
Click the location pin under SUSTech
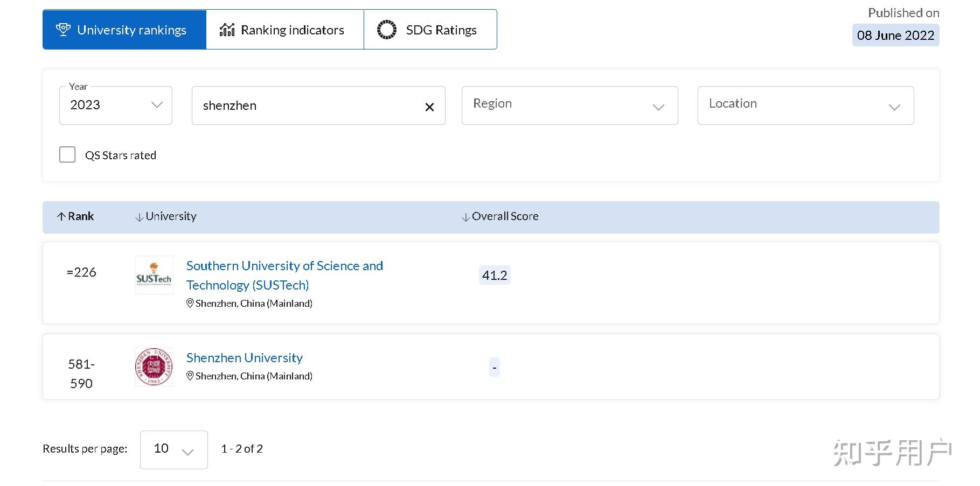point(190,304)
